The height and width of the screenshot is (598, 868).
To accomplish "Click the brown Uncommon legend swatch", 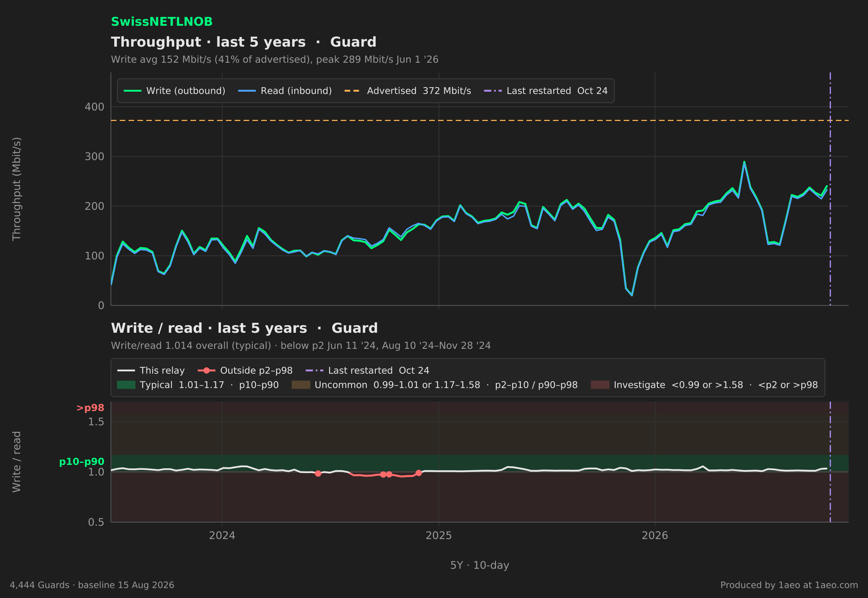I will point(301,385).
